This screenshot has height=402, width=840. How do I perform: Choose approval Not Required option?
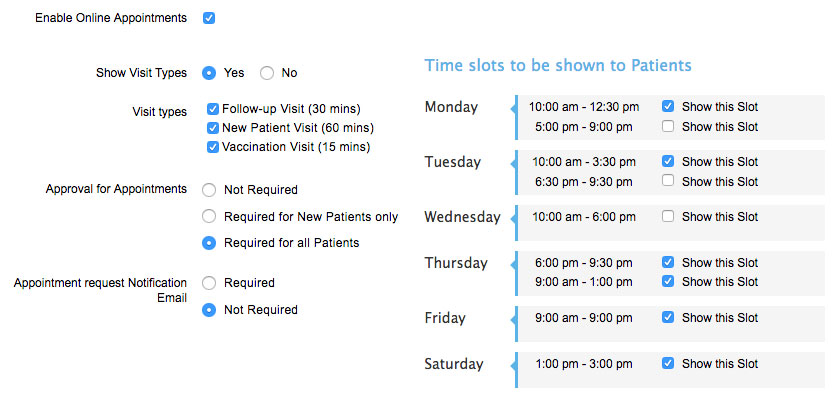[x=209, y=190]
